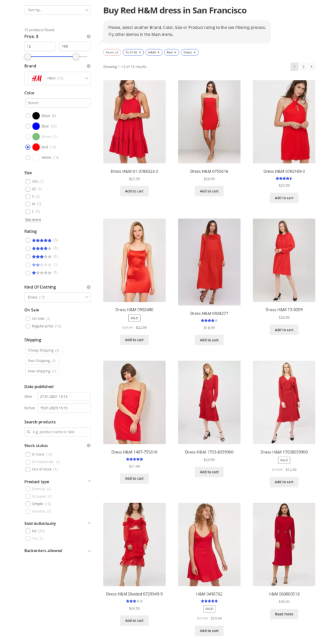Screen dimensions: 336x644
Task: Click the minimum price field showing 12
Action: [x=40, y=47]
